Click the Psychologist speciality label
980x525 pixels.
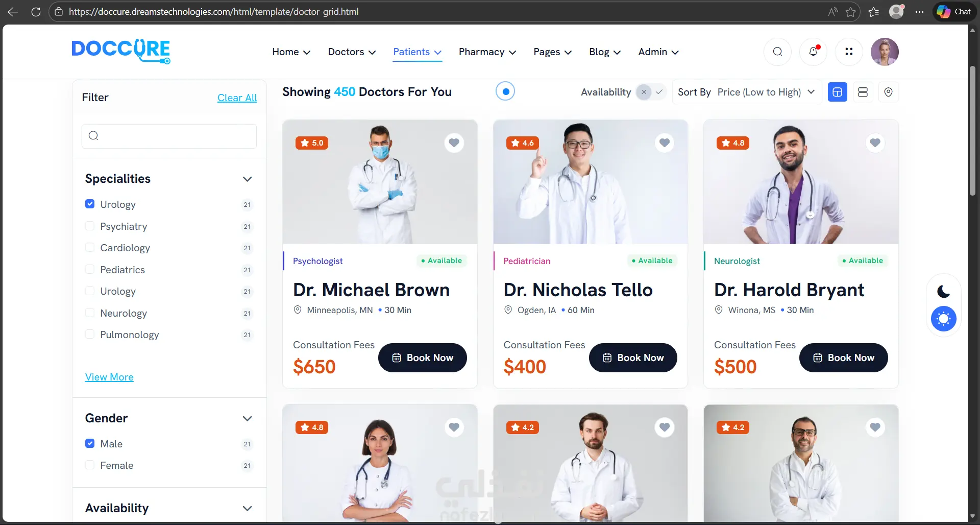point(317,261)
